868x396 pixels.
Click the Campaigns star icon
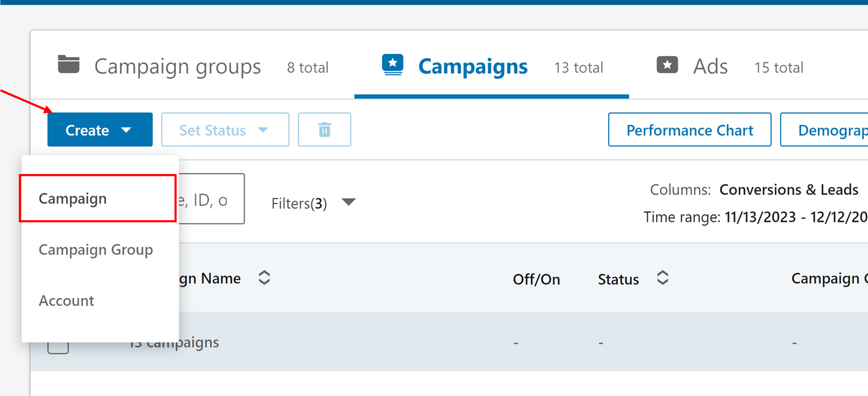(392, 64)
